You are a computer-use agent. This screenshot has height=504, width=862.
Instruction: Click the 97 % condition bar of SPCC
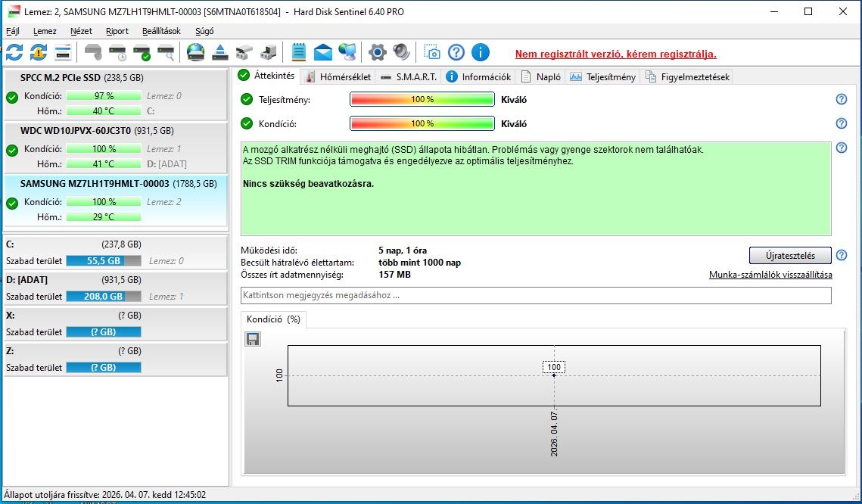(104, 95)
